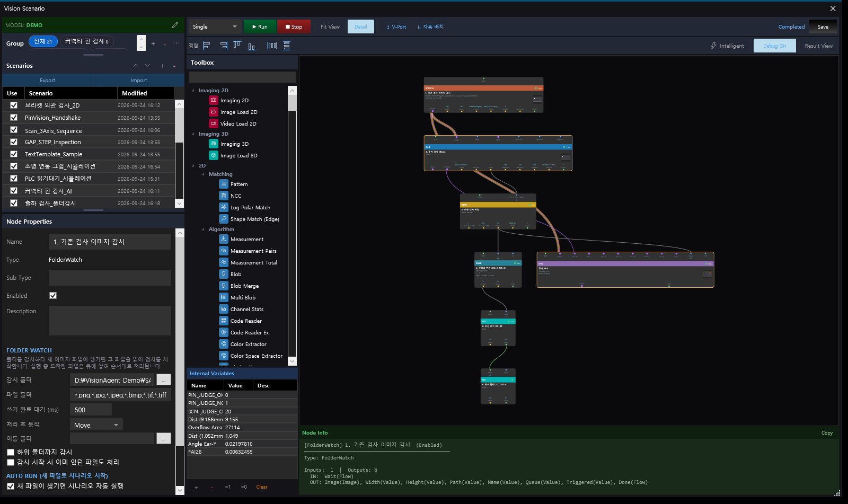This screenshot has height=504, width=848.
Task: Pick the Code Reader tool icon
Action: tap(224, 321)
